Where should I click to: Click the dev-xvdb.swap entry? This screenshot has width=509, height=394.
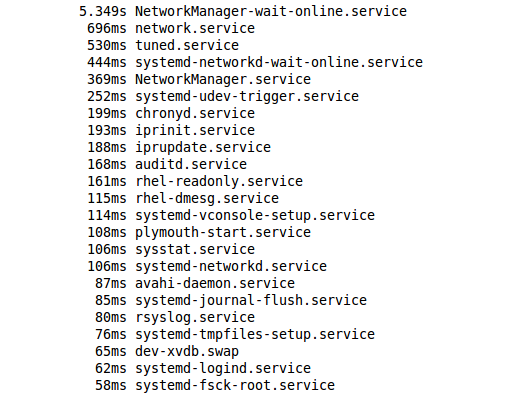pyautogui.click(x=167, y=351)
